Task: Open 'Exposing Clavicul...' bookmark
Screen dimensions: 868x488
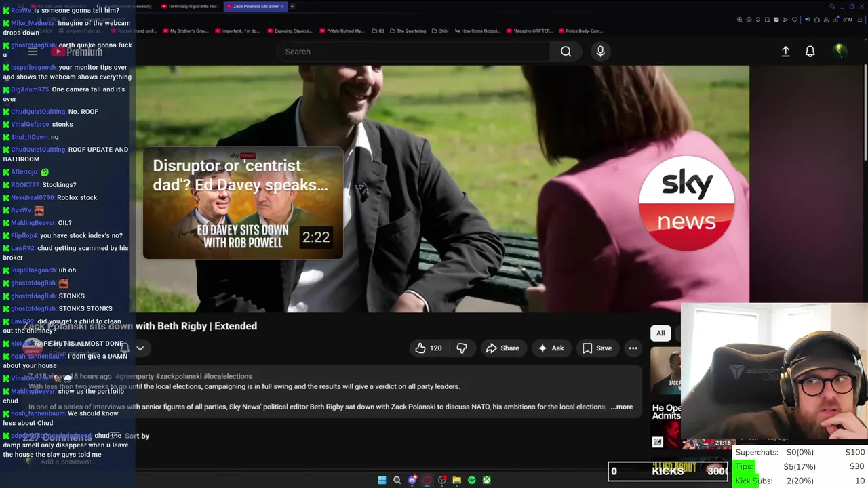Action: click(x=290, y=30)
